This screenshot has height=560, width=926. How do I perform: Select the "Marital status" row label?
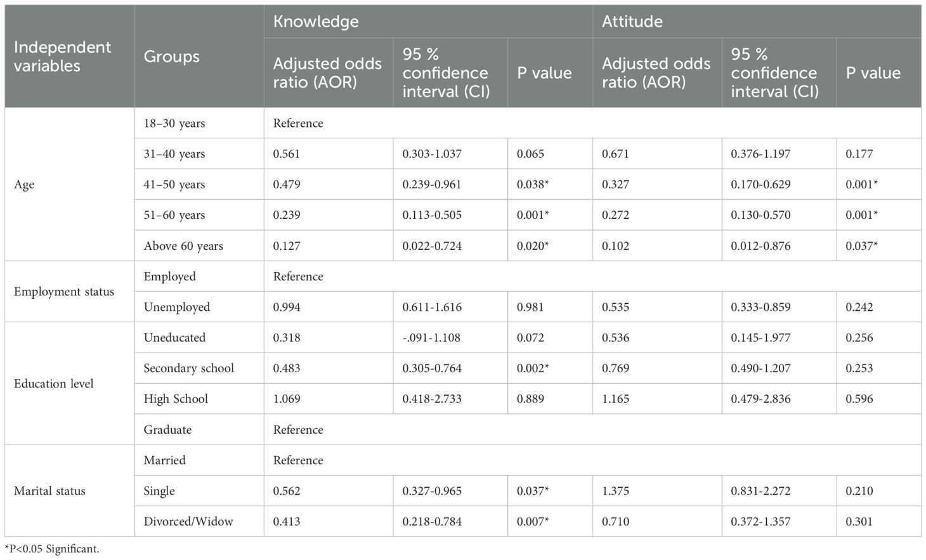click(x=49, y=491)
